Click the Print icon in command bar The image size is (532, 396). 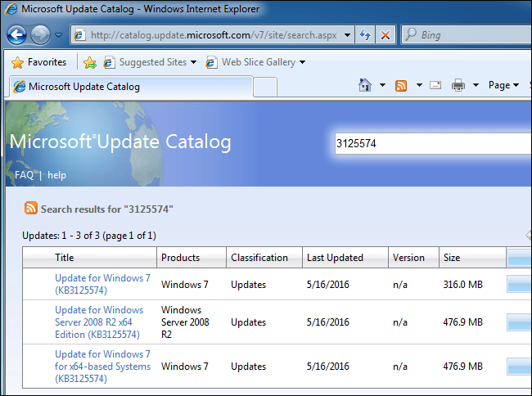point(458,85)
